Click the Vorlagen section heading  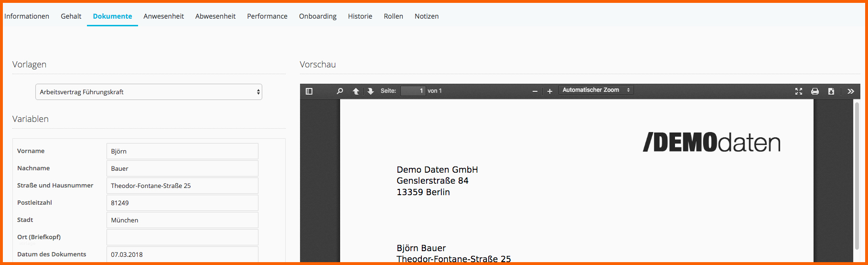pyautogui.click(x=29, y=65)
